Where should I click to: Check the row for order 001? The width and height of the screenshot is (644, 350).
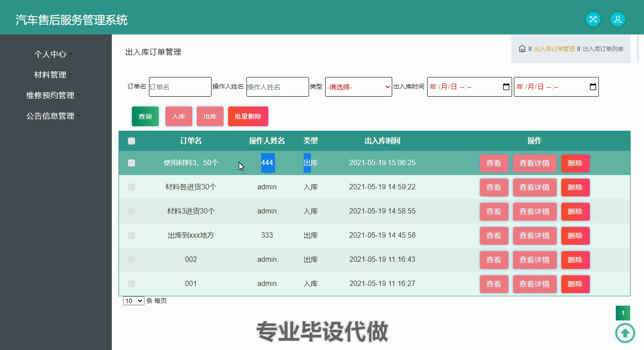(x=131, y=284)
